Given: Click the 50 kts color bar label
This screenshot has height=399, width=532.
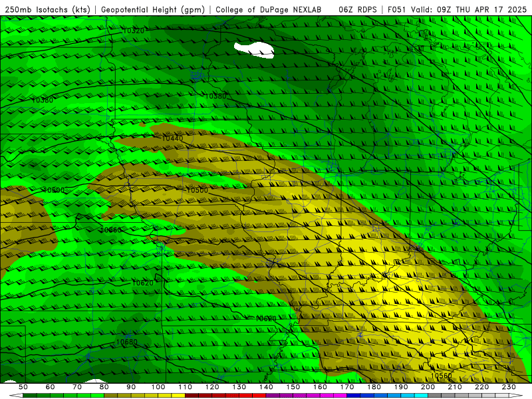Looking at the screenshot, I should [23, 387].
